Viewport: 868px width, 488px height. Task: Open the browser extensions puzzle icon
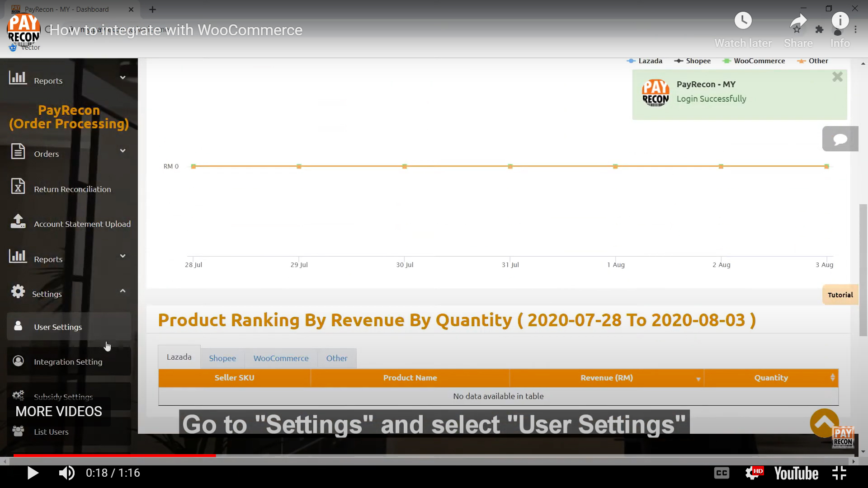819,30
